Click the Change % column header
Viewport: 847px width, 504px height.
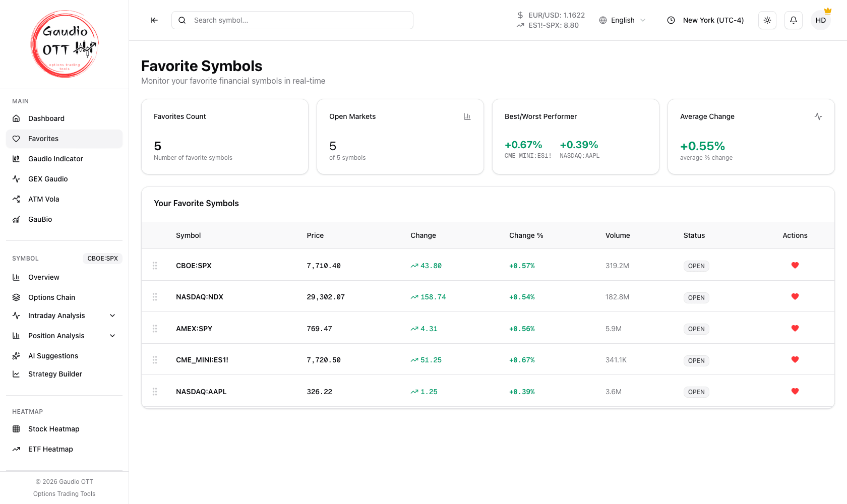[x=526, y=235]
